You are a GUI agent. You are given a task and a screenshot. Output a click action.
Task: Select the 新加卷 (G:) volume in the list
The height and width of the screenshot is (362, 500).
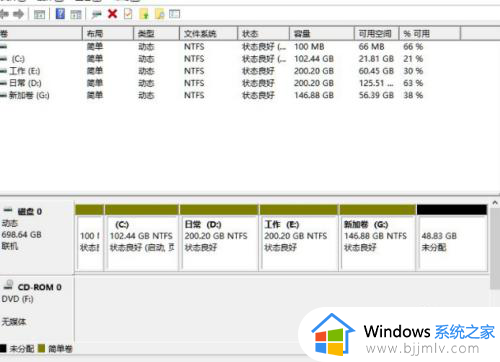click(x=29, y=95)
